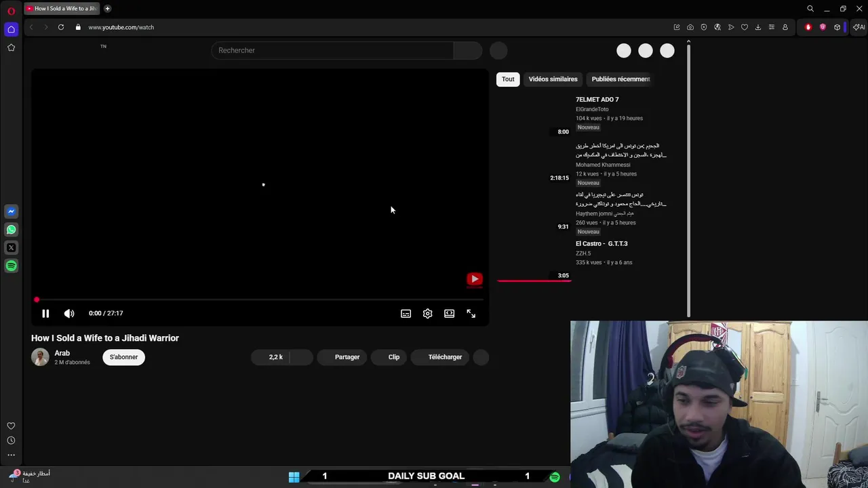The image size is (868, 488).
Task: Take a snapshot with camera icon
Action: tap(690, 27)
